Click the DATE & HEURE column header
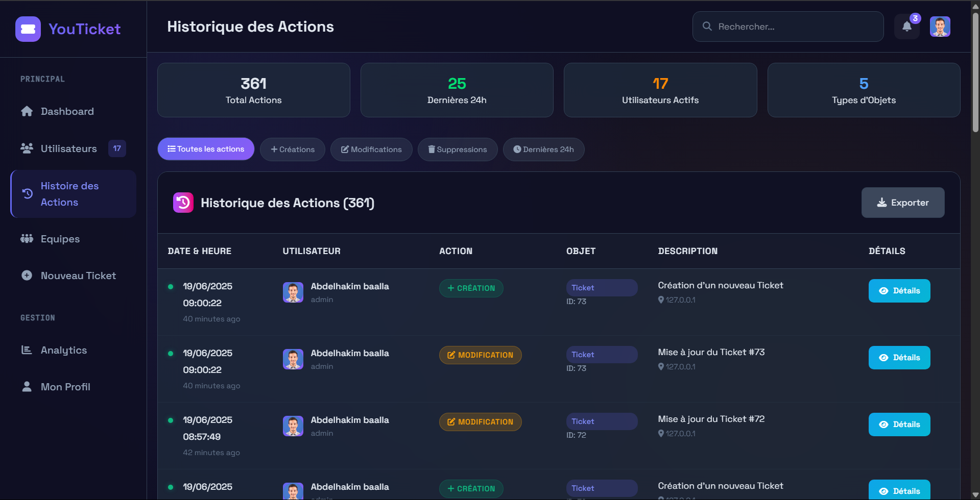The height and width of the screenshot is (500, 980). [200, 251]
